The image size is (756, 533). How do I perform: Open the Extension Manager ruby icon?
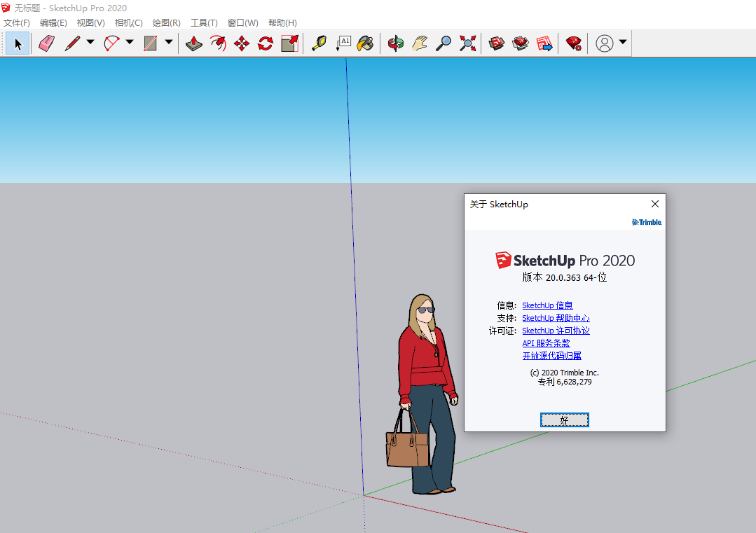[x=573, y=43]
